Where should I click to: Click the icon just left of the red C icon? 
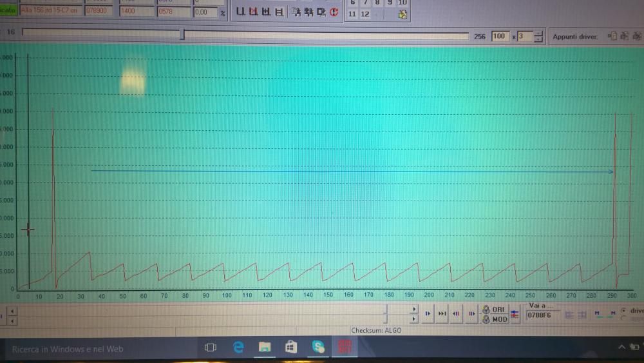[321, 12]
